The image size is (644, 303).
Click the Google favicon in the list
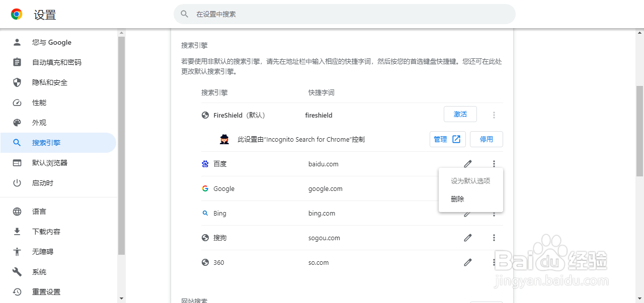tap(205, 188)
